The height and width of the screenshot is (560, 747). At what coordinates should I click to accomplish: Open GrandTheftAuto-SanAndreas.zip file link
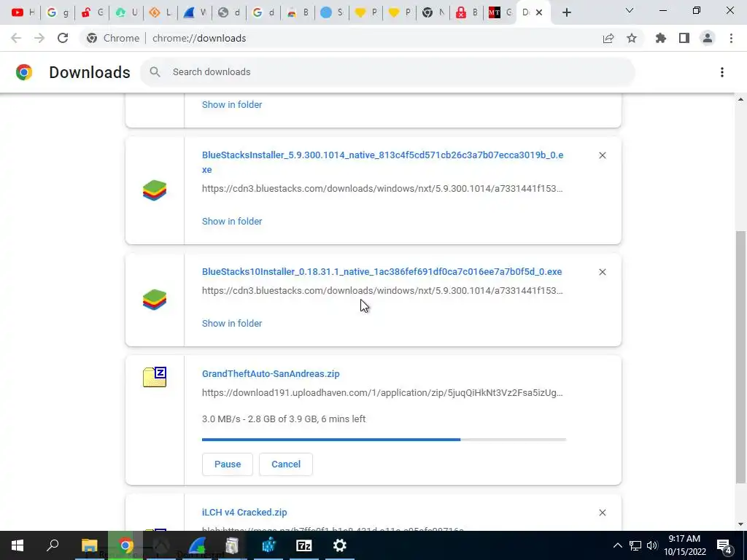pos(271,374)
